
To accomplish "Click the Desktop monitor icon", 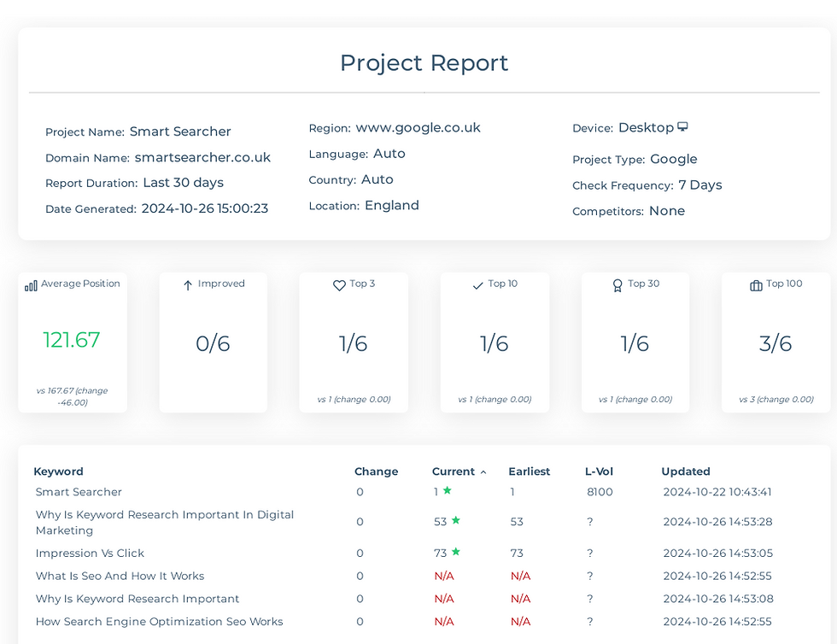I will (x=682, y=126).
